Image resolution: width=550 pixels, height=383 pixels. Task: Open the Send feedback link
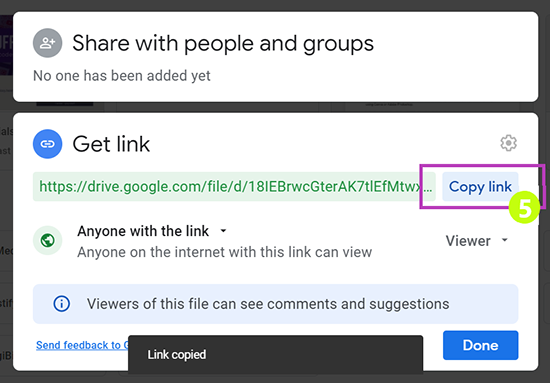coord(82,345)
